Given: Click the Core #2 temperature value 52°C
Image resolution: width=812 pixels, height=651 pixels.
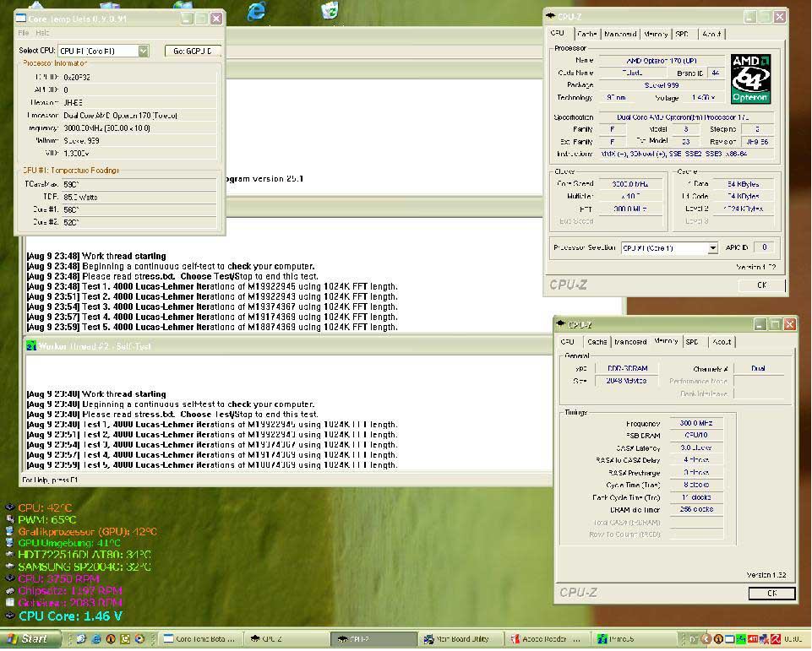Looking at the screenshot, I should pos(139,222).
